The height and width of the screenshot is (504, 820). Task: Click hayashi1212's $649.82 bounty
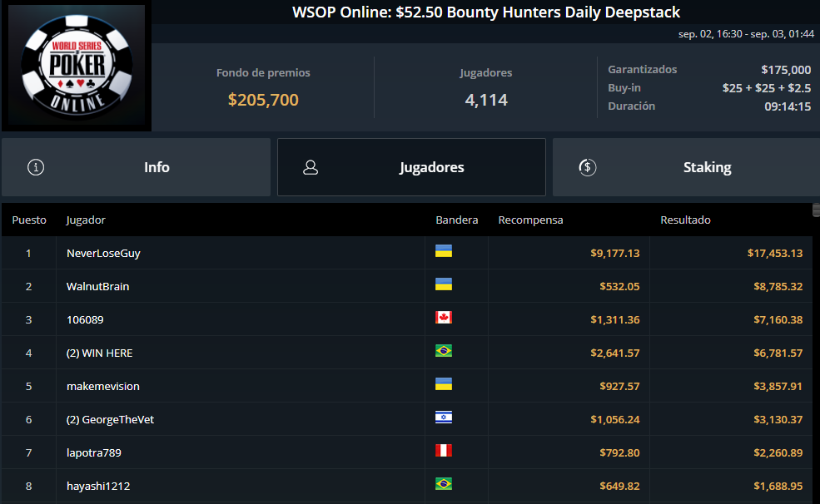619,487
